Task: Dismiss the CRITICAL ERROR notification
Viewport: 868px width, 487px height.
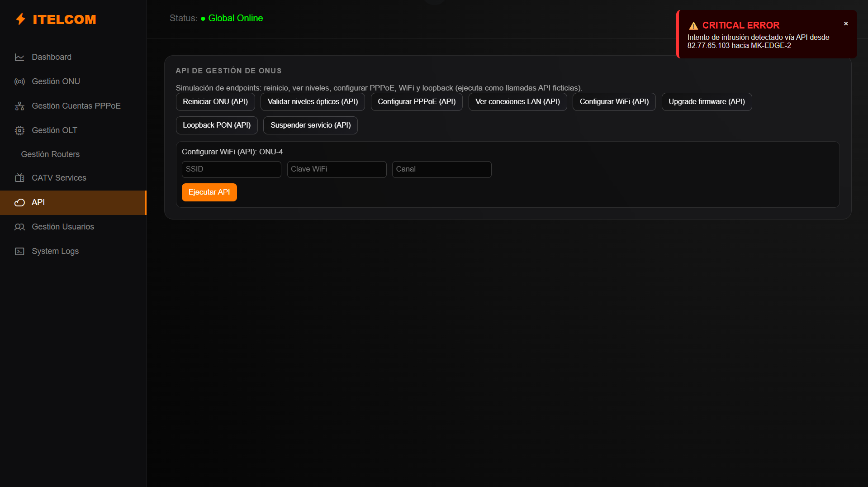Action: [846, 24]
